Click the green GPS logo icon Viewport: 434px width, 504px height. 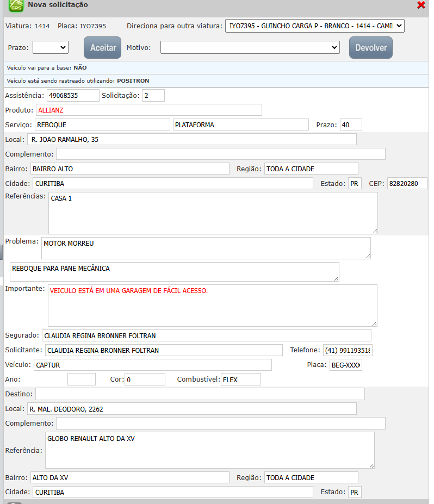pos(17,5)
